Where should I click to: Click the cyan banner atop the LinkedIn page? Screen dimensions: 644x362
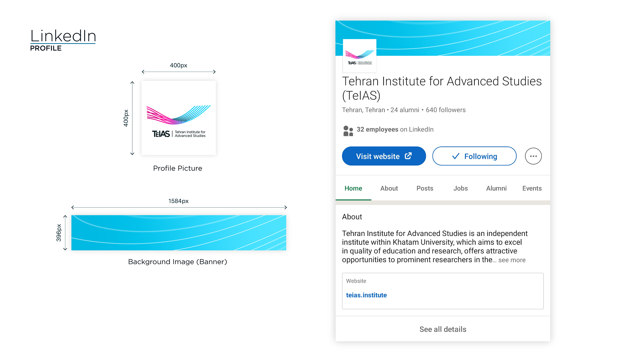click(463, 38)
